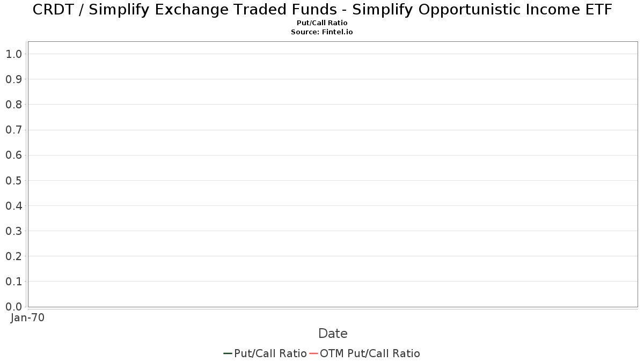
Task: Click the 0.2 y-axis tick label
Action: coord(13,256)
